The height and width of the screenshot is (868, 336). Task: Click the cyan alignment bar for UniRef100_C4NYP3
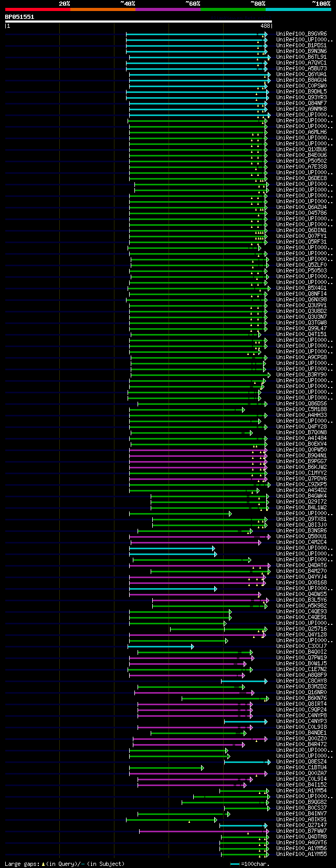[246, 721]
